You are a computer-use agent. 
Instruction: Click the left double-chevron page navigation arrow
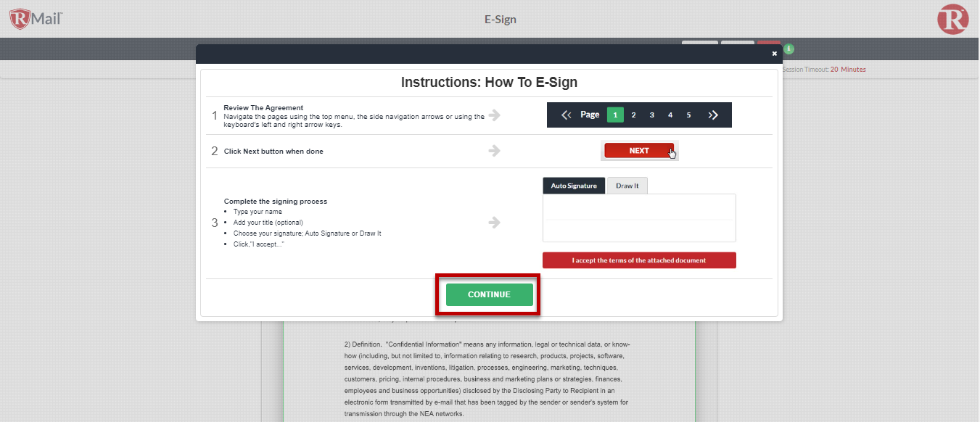566,114
